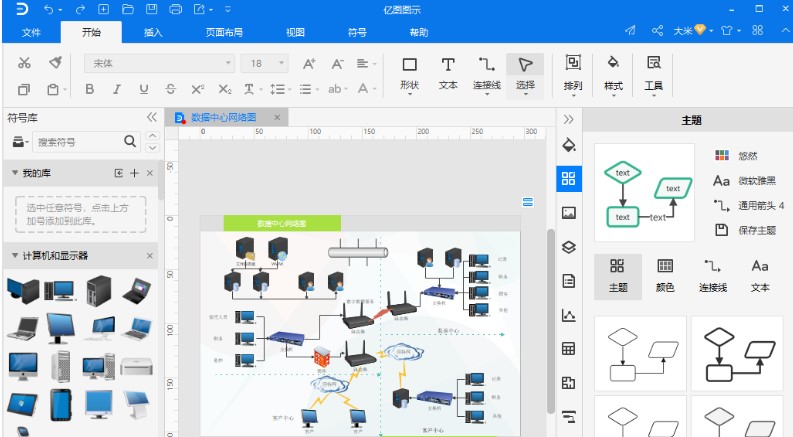
Task: Toggle italic text formatting
Action: coord(116,88)
